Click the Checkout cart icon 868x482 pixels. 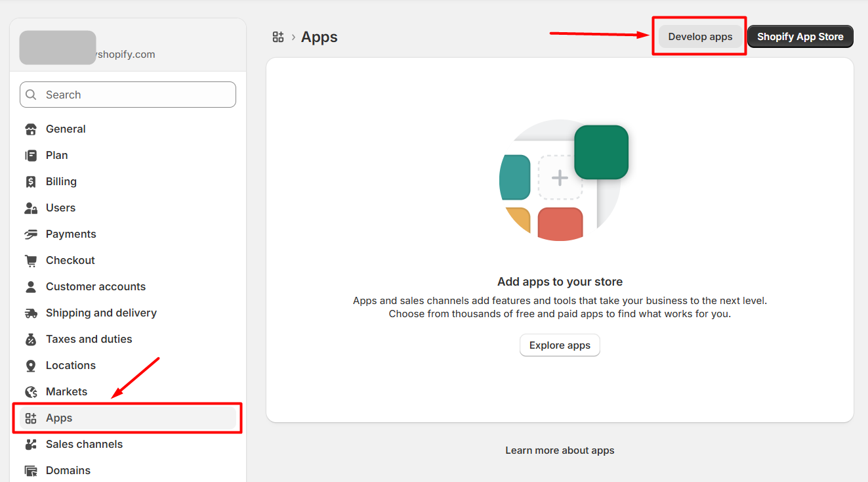(31, 261)
